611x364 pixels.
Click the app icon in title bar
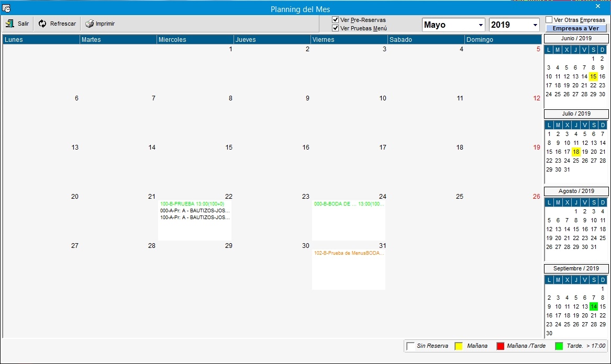pyautogui.click(x=6, y=8)
